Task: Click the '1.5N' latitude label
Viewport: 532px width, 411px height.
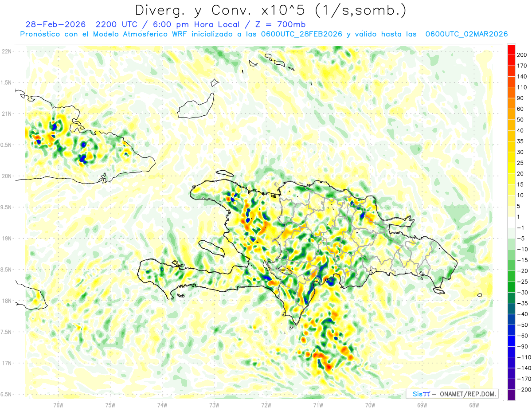Action: 7,82
